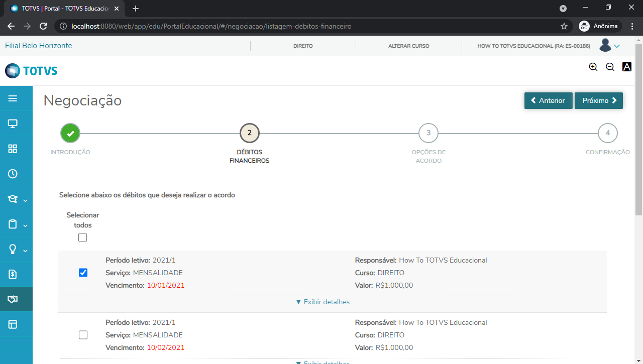
Task: Click the Anônima incognito profile indicator
Action: pyautogui.click(x=600, y=26)
